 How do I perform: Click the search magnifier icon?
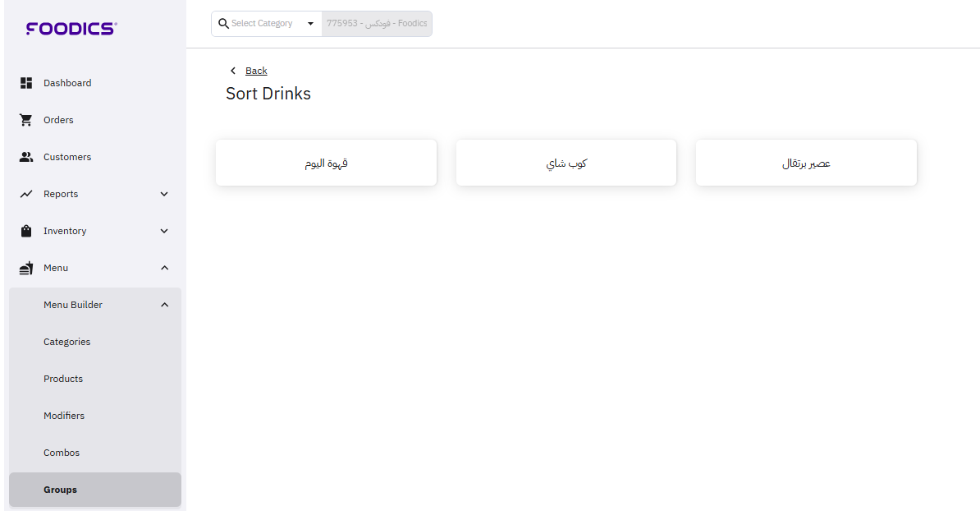coord(223,24)
